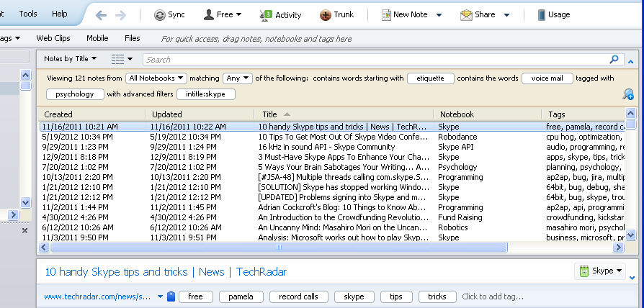Image resolution: width=644 pixels, height=308 pixels.
Task: Click the blue tag icon
Action: pos(171,296)
